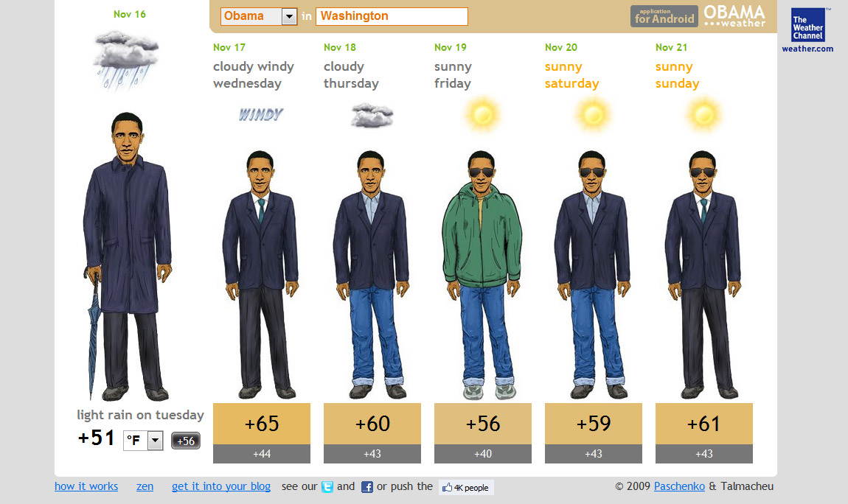The width and height of the screenshot is (848, 504).
Task: Click the +61 high temperature box
Action: [704, 424]
